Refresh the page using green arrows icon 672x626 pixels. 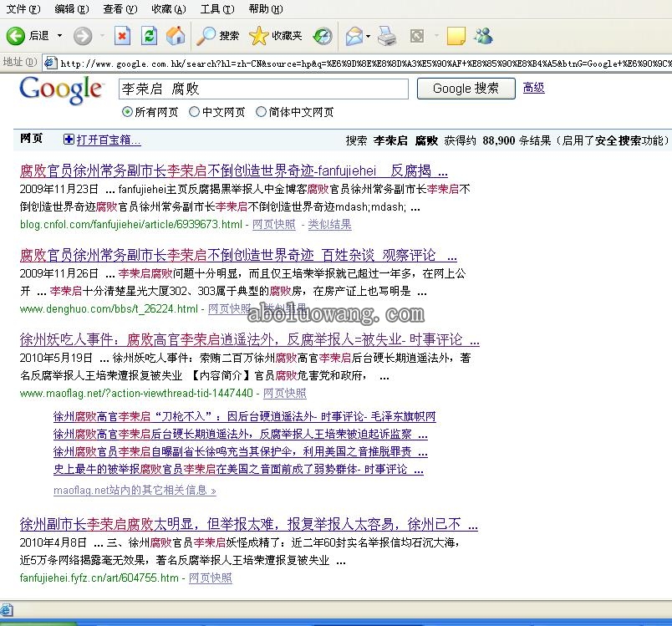coord(149,36)
